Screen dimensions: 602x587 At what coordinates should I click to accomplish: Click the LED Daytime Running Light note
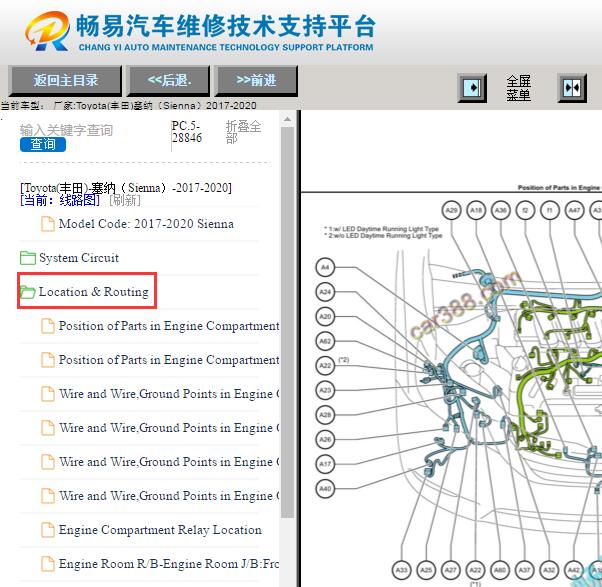(383, 232)
